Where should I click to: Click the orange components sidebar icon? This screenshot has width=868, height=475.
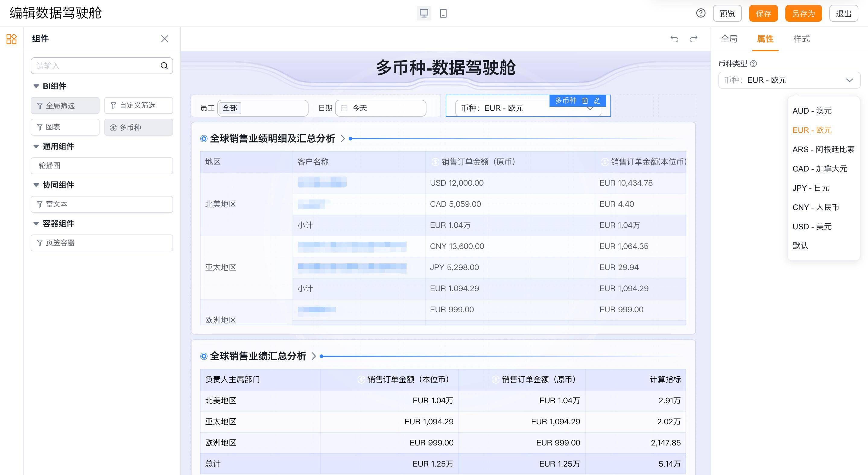[11, 39]
